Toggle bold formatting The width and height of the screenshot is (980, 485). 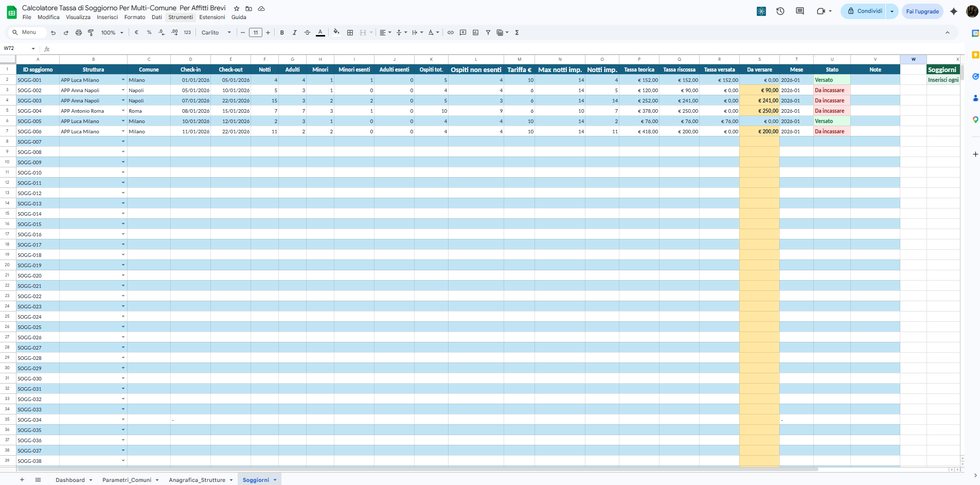point(282,32)
